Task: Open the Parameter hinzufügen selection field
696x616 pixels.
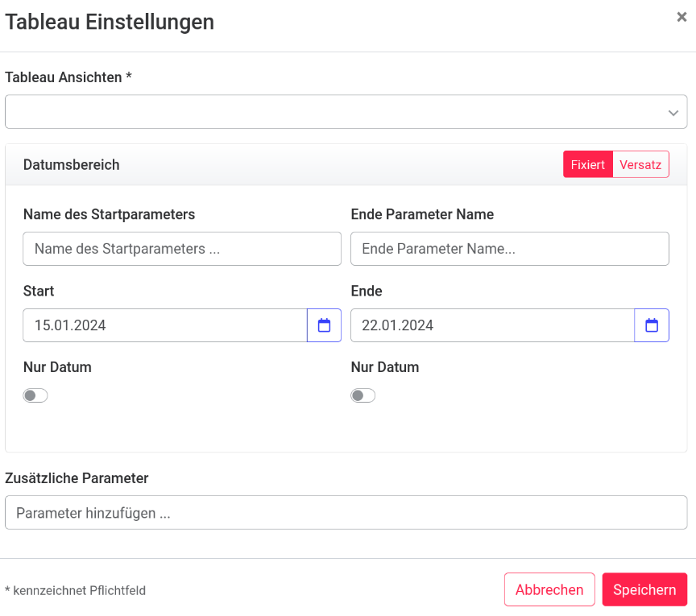Action: pos(346,513)
